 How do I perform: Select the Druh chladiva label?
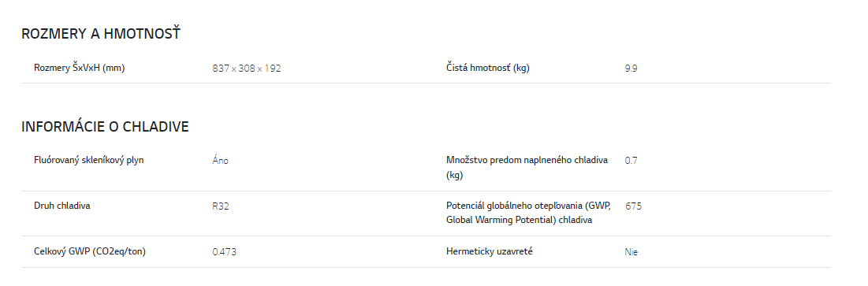[x=62, y=206]
